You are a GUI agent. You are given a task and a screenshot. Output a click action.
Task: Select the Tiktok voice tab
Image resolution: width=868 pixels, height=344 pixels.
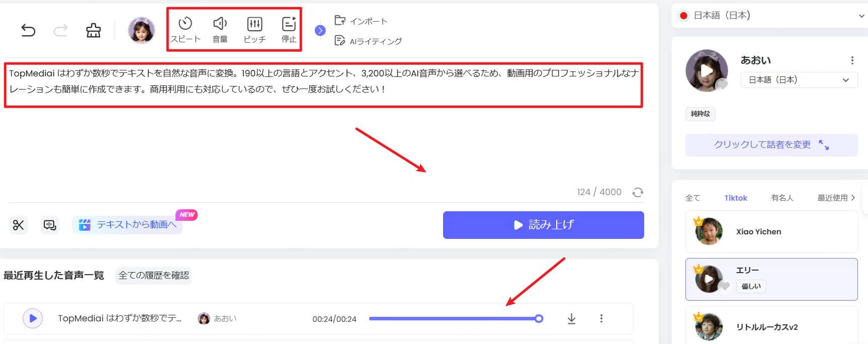coord(736,198)
